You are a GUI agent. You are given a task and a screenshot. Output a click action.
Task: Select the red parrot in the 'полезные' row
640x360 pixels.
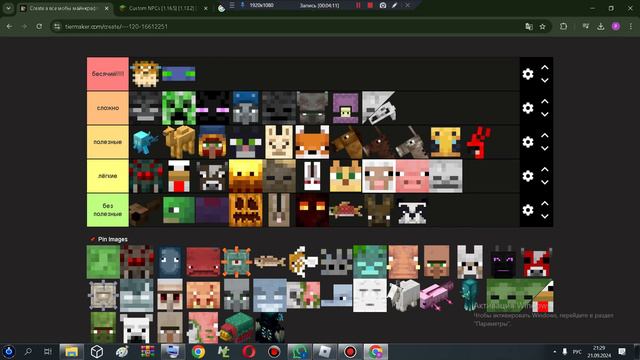[479, 142]
